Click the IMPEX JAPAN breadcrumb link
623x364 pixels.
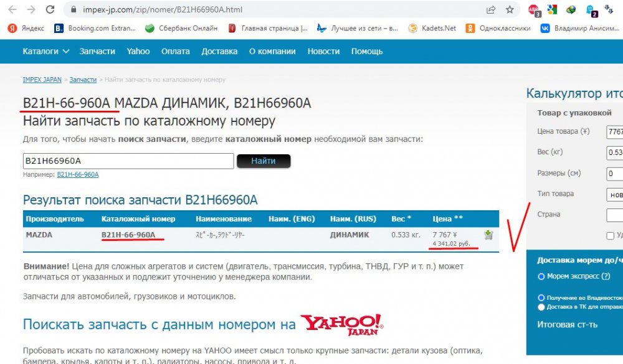pos(42,80)
